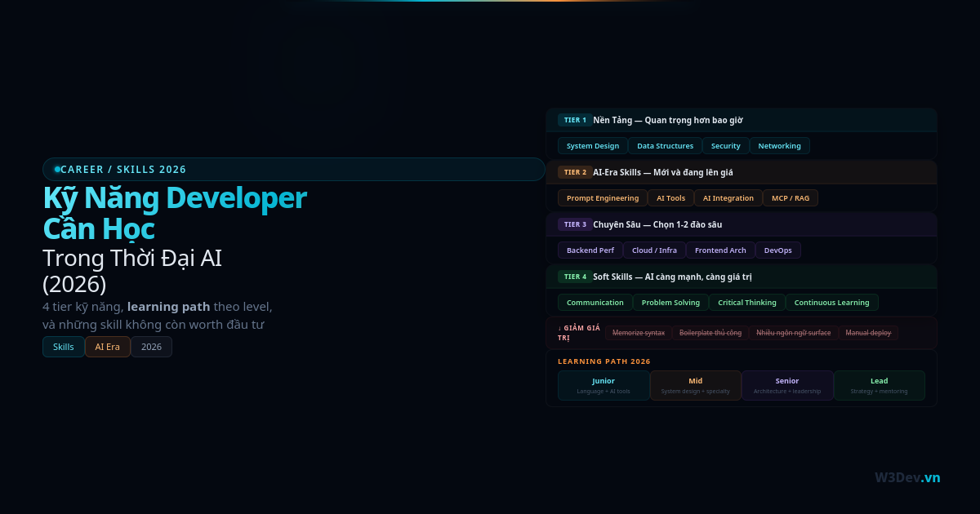The width and height of the screenshot is (980, 514).
Task: Click the TIER 3 badge
Action: click(x=575, y=224)
